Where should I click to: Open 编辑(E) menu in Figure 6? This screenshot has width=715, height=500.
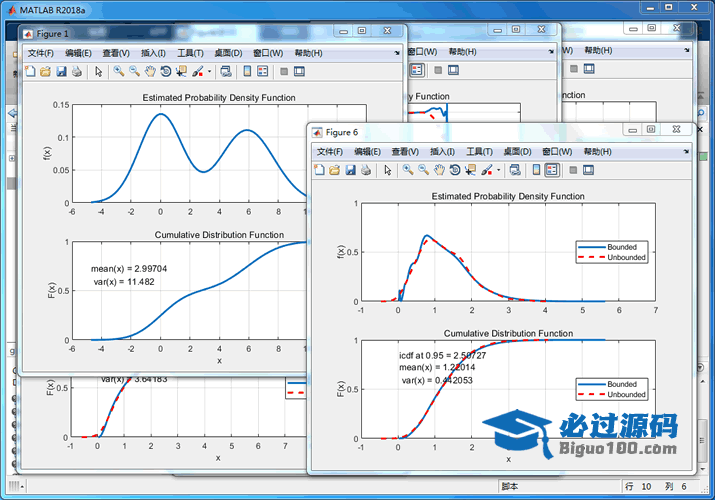(367, 152)
